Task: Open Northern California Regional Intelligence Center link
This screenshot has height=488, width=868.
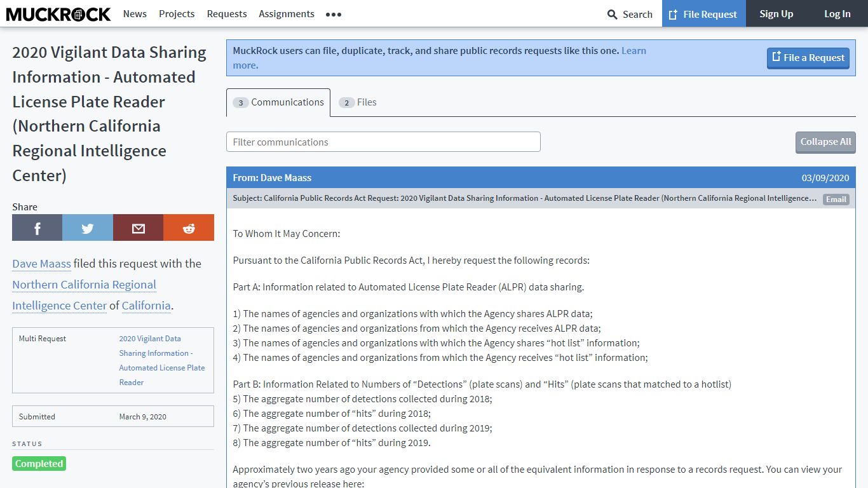Action: (x=84, y=295)
